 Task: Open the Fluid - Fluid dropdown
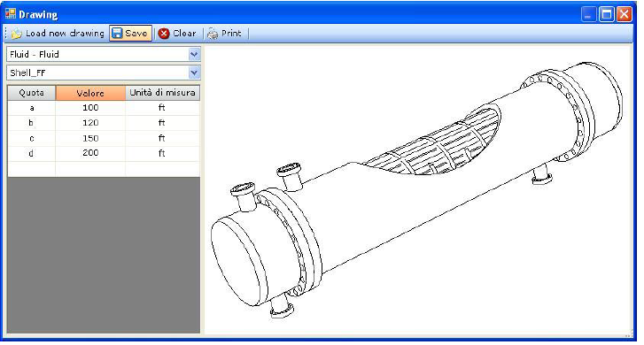click(194, 54)
